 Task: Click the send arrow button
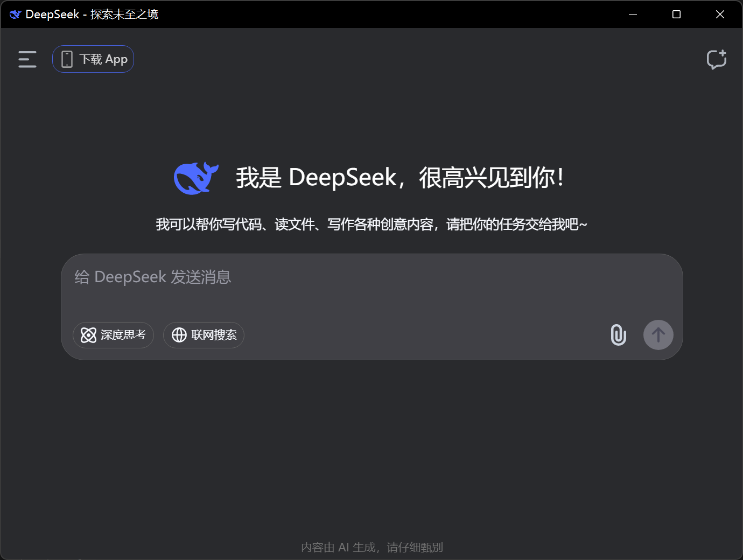click(658, 335)
